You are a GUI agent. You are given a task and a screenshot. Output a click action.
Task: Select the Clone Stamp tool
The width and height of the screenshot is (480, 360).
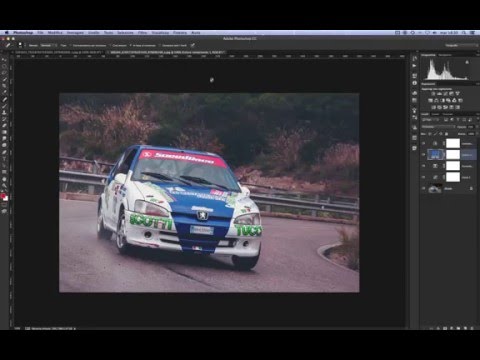pos(4,113)
